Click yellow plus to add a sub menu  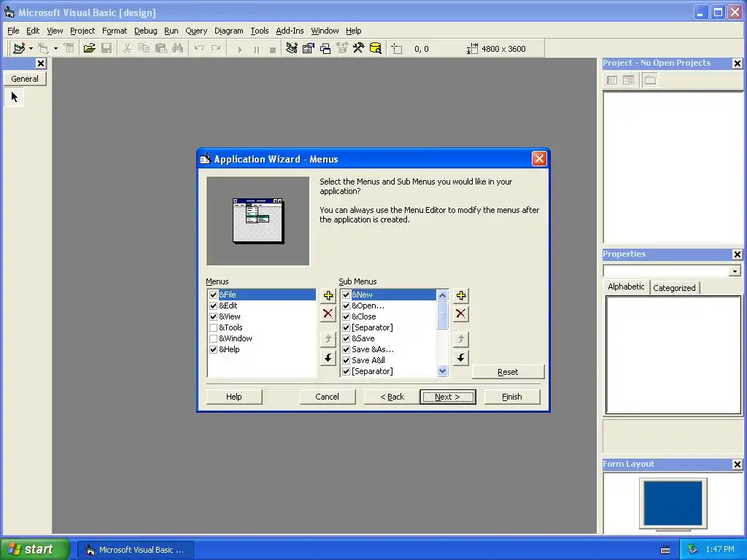pos(461,296)
